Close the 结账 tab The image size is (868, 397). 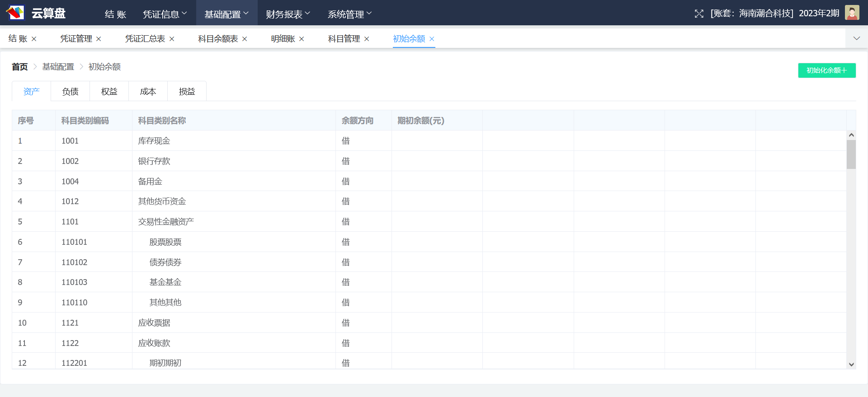click(34, 39)
